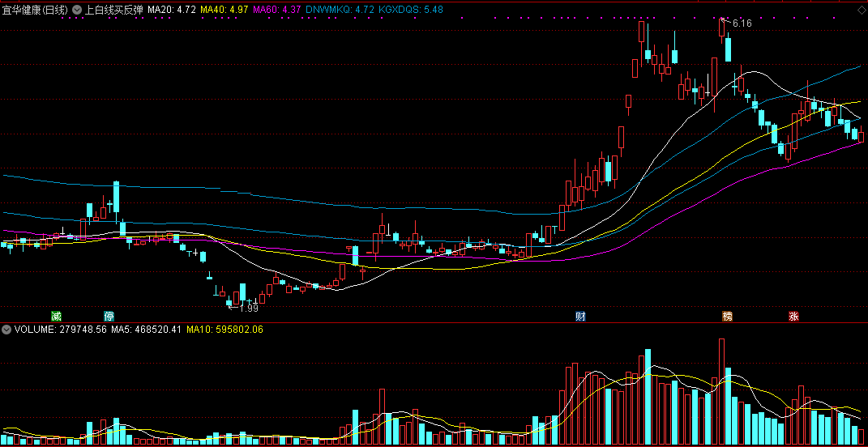Click the 1.99 low price annotation
868x447 pixels.
pyautogui.click(x=249, y=309)
